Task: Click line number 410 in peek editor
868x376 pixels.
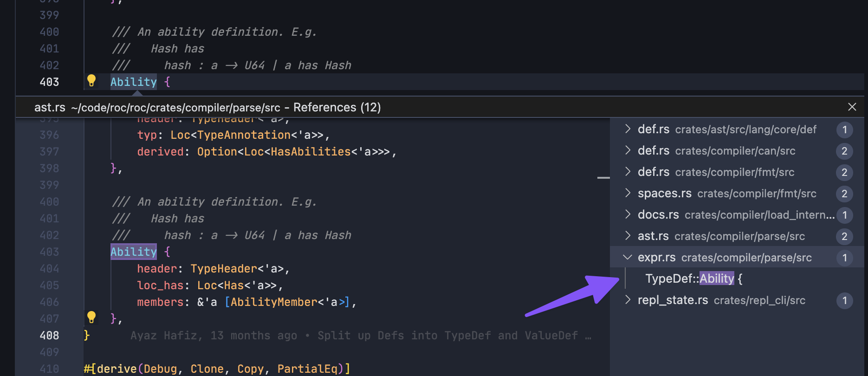Action: click(x=49, y=369)
